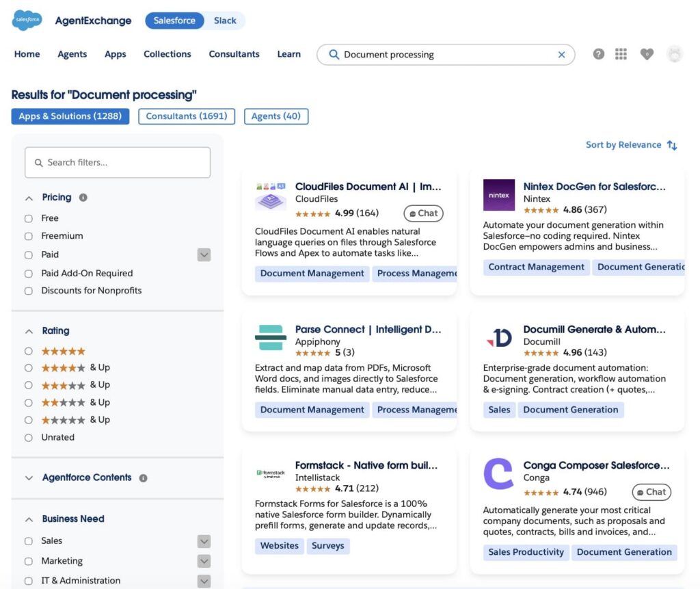Viewport: 700px width, 589px height.
Task: Open the help question mark icon
Action: pyautogui.click(x=598, y=54)
